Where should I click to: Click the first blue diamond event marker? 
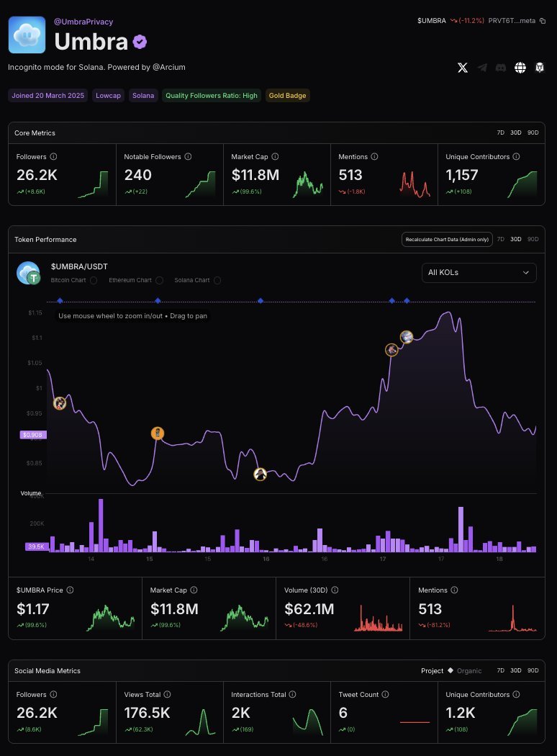(60, 301)
